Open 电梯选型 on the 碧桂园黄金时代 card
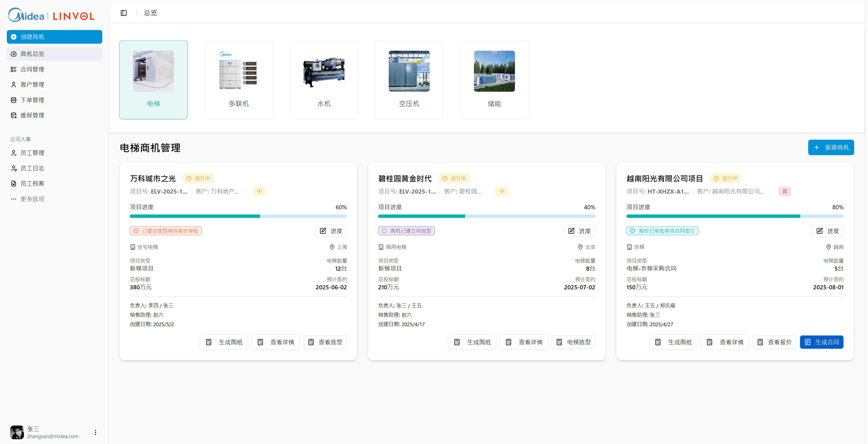Viewport: 868px width, 444px height. [x=573, y=342]
